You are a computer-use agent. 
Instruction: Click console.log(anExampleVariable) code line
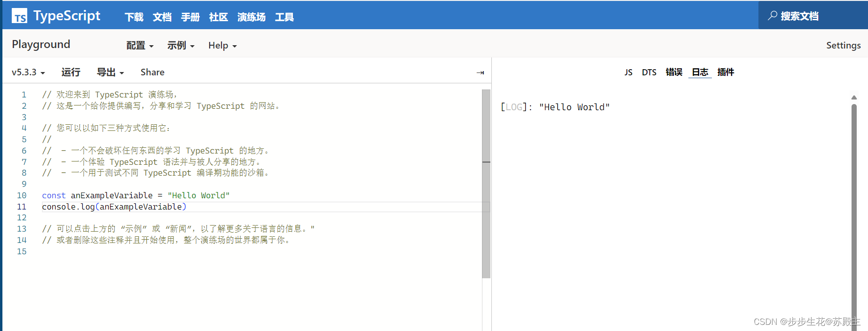coord(114,207)
